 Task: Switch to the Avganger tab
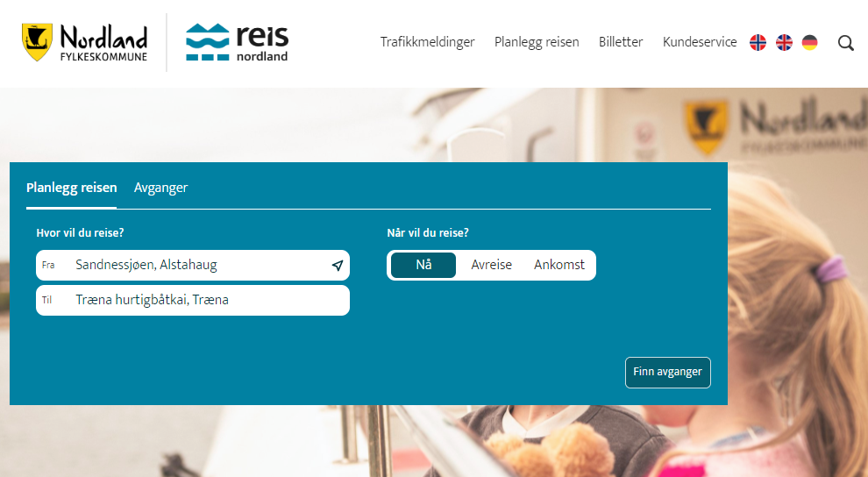pos(160,189)
